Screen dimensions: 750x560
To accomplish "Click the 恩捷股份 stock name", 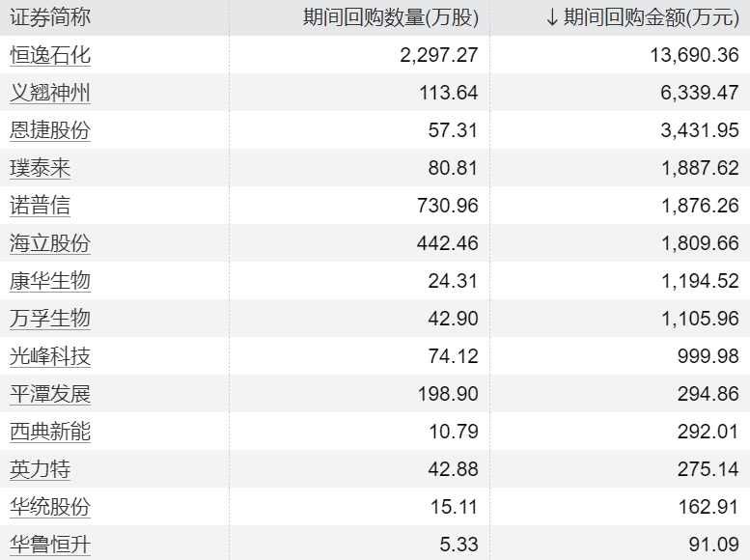I will pos(50,130).
